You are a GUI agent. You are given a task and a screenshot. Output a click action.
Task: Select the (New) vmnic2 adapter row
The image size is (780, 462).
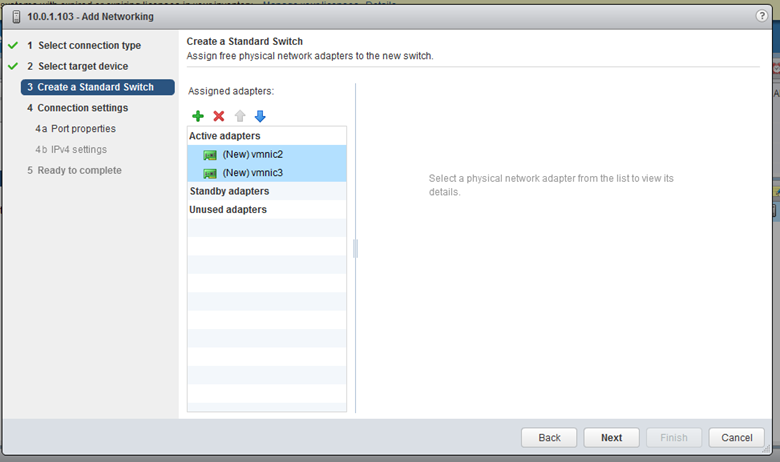tap(267, 154)
